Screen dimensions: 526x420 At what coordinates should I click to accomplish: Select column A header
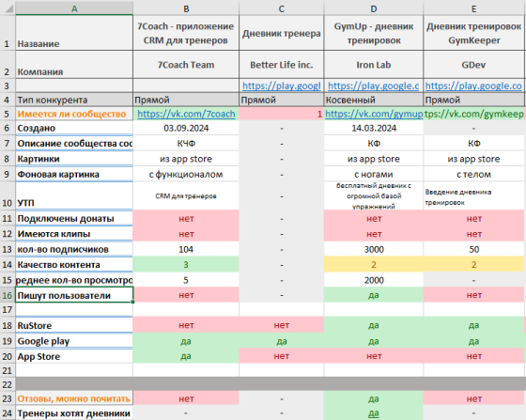[x=74, y=8]
